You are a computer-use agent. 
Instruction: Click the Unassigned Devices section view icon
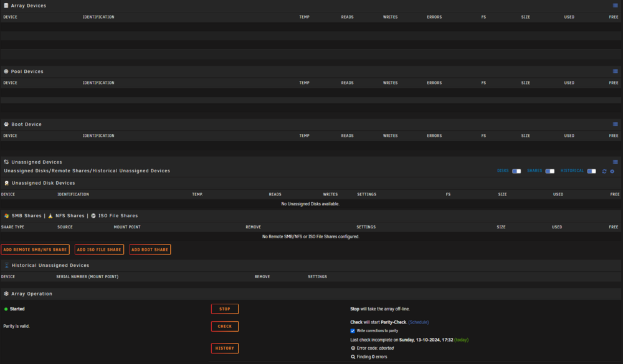[615, 162]
